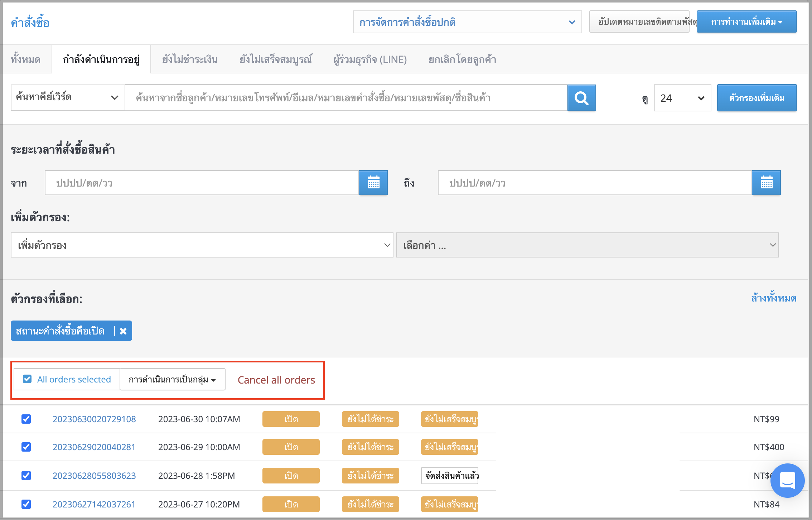
Task: Click 'จัดส่งสินค้าแล้ว' status on order 20230628055803623
Action: click(450, 475)
